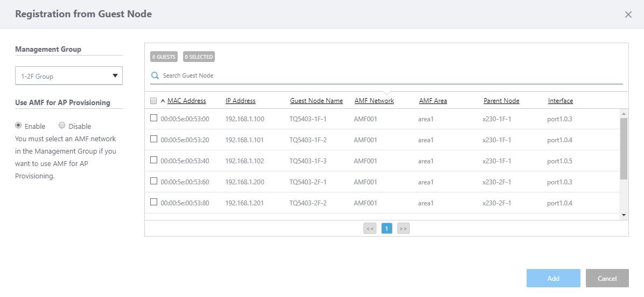Go to next page with >> button
This screenshot has height=297, width=644.
click(x=403, y=229)
